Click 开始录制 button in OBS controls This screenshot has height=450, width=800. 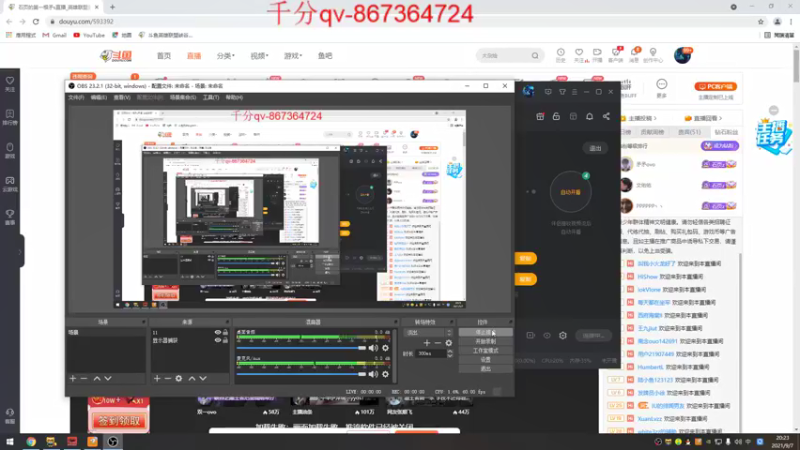[x=485, y=341]
